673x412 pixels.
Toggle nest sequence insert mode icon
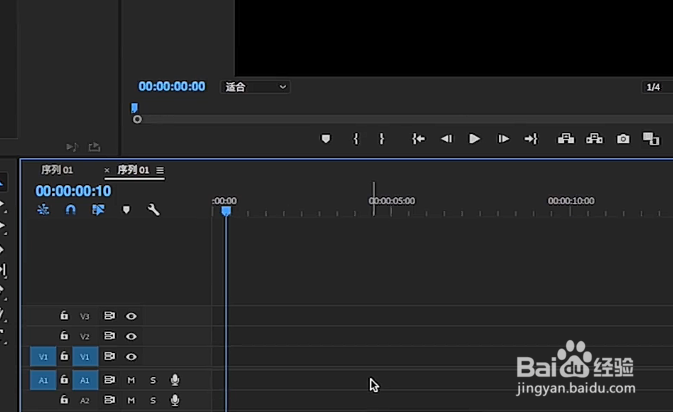coord(43,209)
